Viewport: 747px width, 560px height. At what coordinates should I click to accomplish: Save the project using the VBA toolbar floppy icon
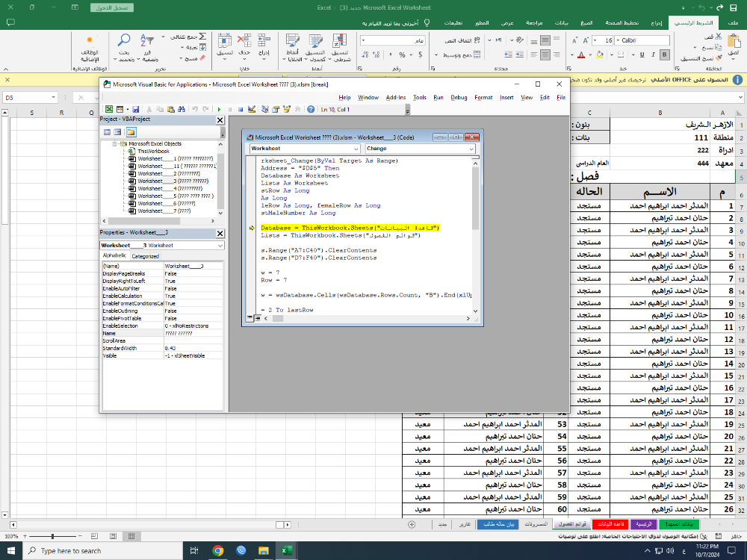pos(136,110)
